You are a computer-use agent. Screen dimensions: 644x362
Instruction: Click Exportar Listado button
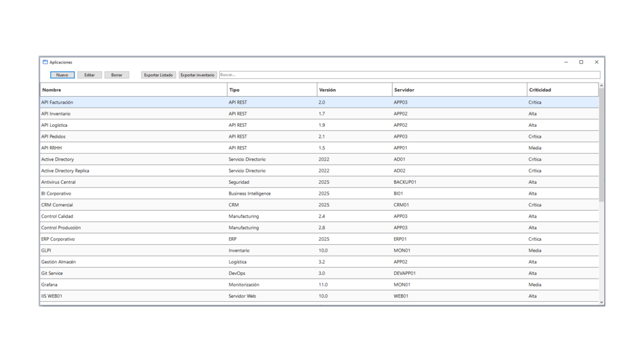pyautogui.click(x=158, y=75)
